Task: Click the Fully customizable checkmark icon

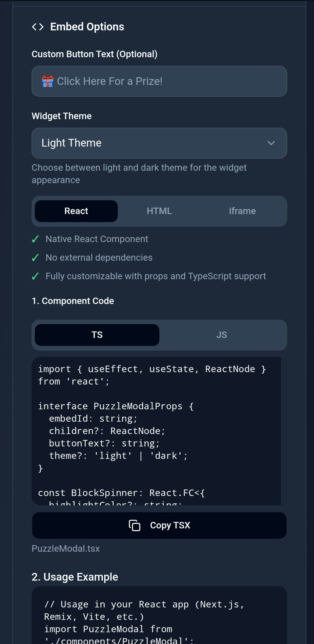Action: [x=35, y=276]
